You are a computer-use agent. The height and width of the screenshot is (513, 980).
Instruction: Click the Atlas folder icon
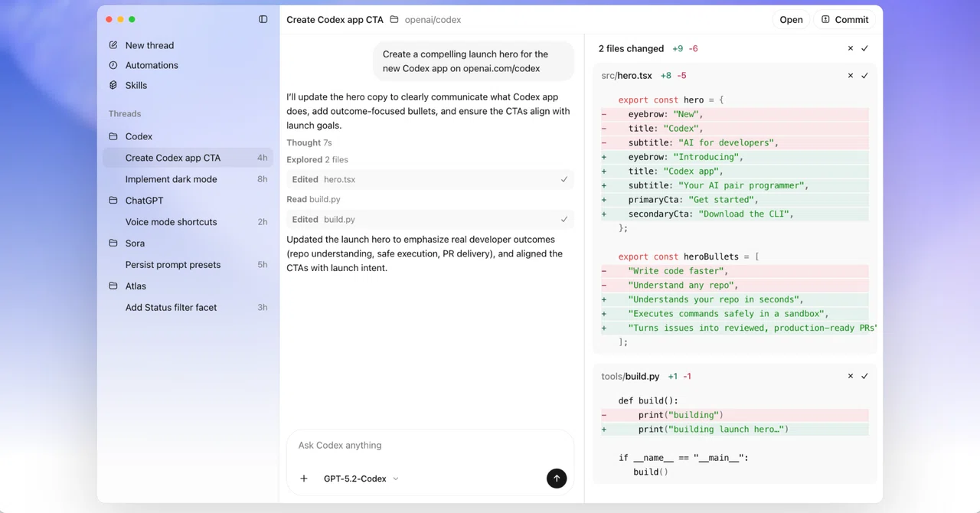113,286
